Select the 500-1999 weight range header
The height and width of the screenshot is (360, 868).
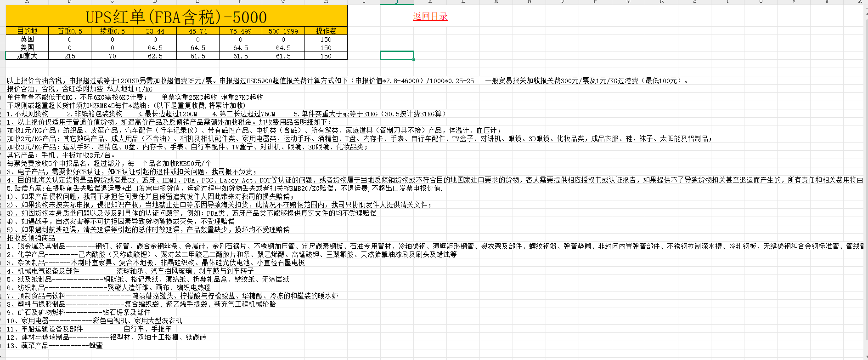point(283,31)
